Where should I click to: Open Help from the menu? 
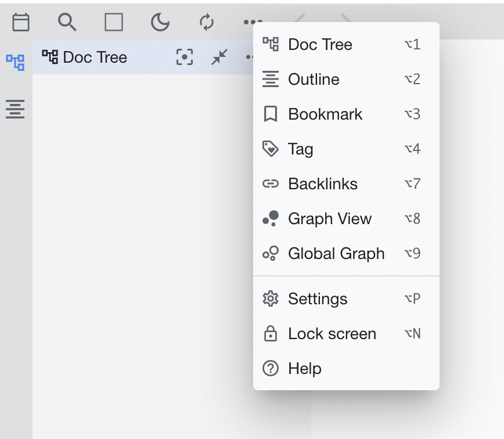(x=305, y=369)
